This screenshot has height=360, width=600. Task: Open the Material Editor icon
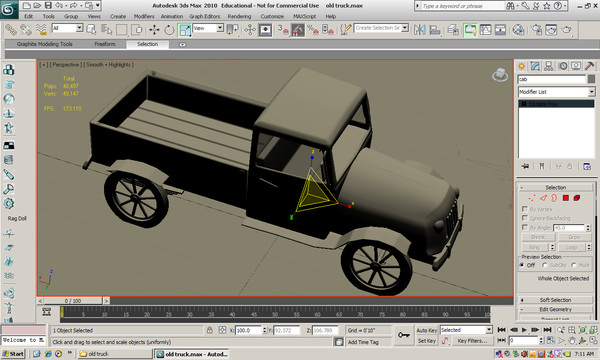click(x=518, y=29)
